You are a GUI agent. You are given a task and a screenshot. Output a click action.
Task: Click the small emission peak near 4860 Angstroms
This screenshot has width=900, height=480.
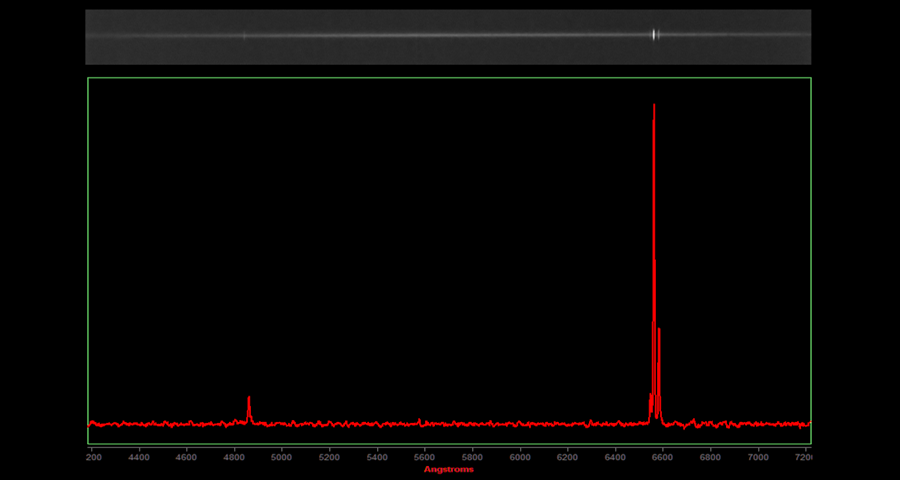(249, 399)
